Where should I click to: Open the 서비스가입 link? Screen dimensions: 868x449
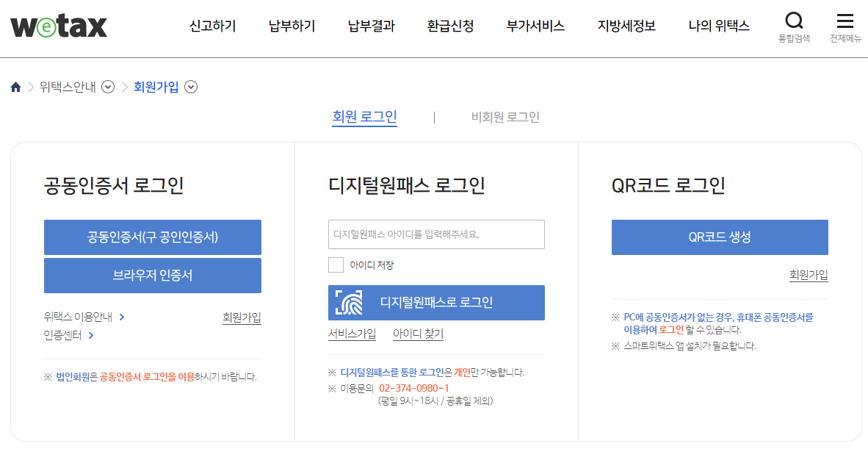pyautogui.click(x=352, y=334)
